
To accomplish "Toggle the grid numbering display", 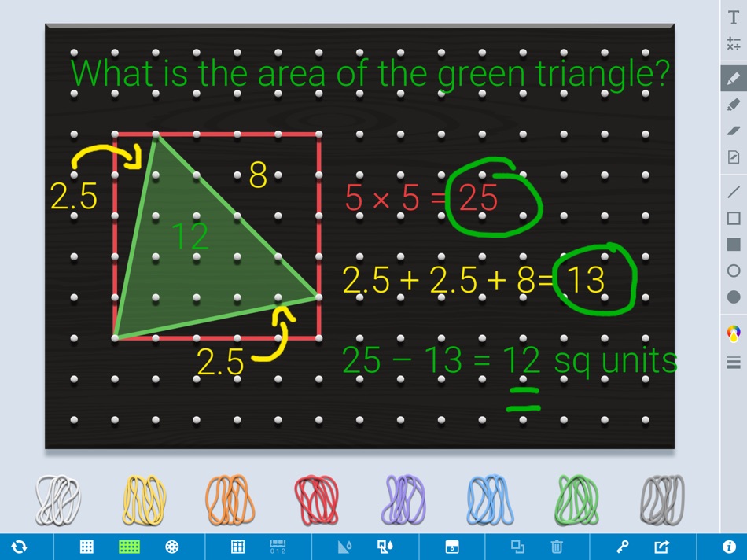I will coord(278,547).
